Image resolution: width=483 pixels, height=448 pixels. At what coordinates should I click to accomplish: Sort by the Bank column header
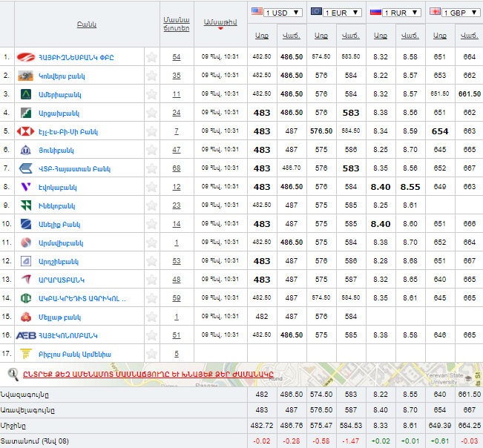[87, 24]
